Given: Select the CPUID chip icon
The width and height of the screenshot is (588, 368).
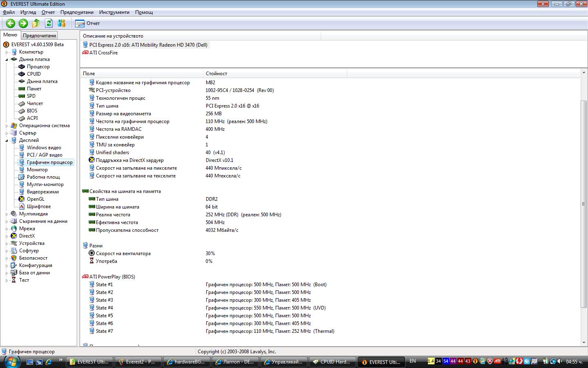Looking at the screenshot, I should [x=22, y=74].
